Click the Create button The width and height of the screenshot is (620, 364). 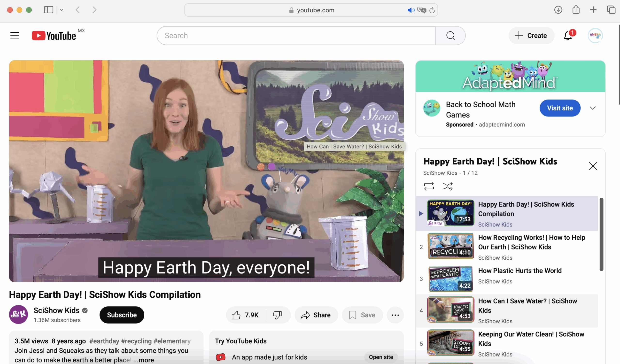531,36
